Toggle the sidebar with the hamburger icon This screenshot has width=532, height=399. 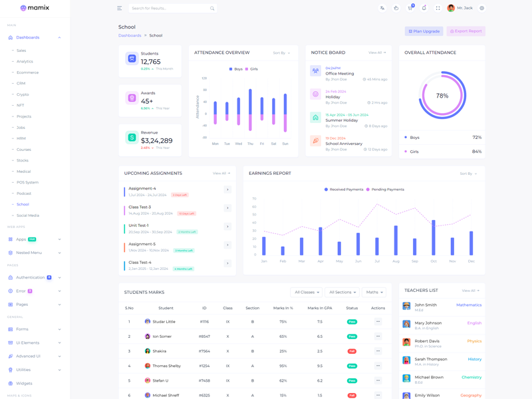pyautogui.click(x=120, y=8)
